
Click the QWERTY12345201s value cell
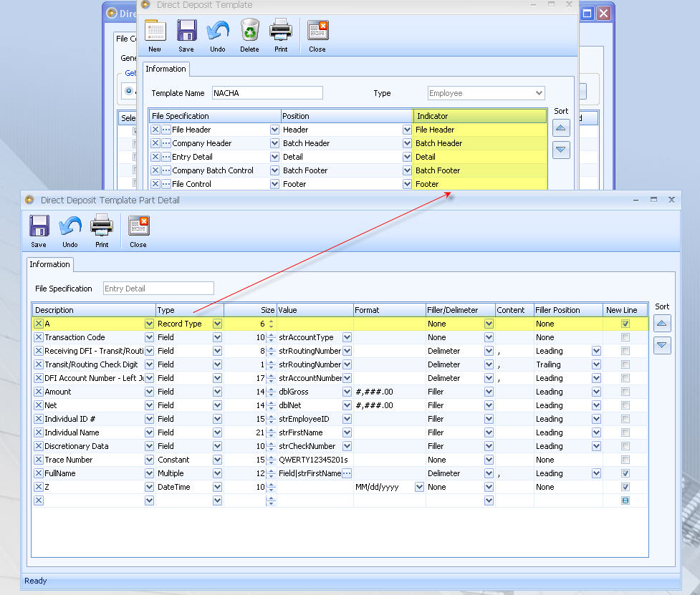pos(315,460)
